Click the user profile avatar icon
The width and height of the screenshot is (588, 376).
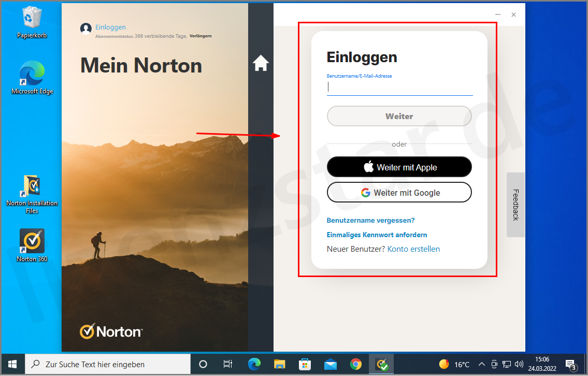point(85,28)
